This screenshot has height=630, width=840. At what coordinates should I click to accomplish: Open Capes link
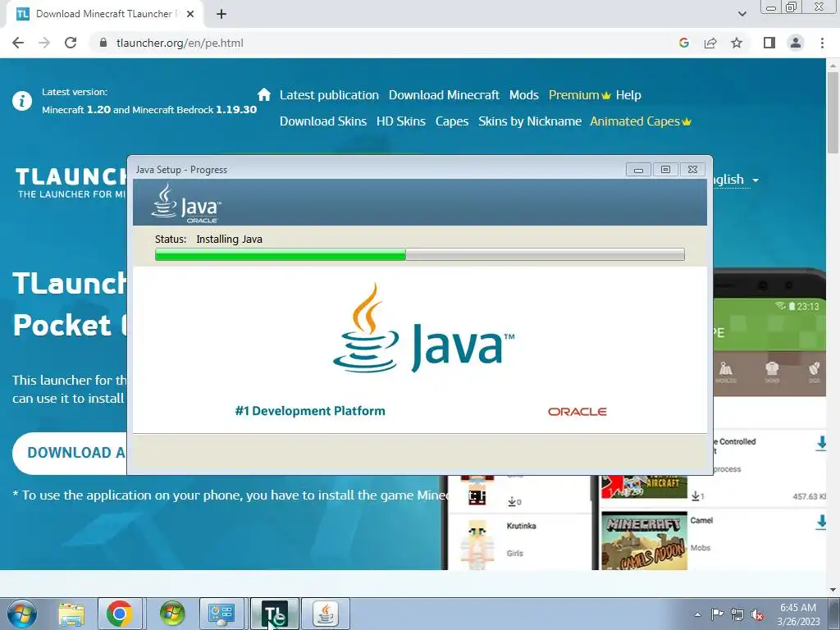[452, 121]
